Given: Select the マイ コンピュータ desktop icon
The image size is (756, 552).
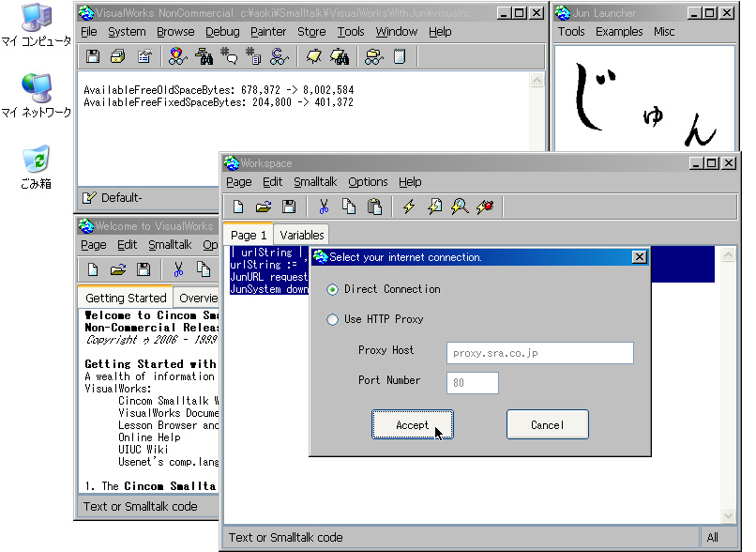Looking at the screenshot, I should click(37, 25).
